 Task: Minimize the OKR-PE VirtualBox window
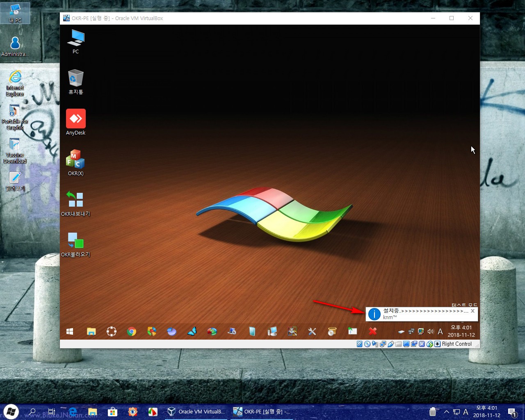coord(433,18)
